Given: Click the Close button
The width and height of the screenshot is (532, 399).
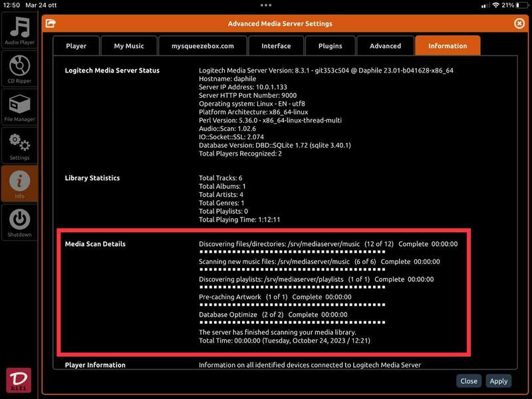Looking at the screenshot, I should [469, 381].
